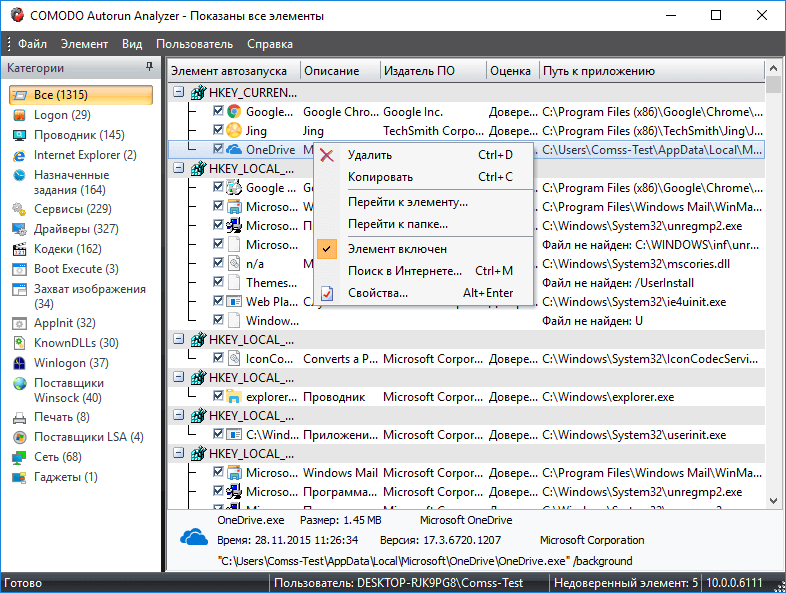Image resolution: width=786 pixels, height=593 pixels.
Task: Sort by Оценка column header
Action: (513, 71)
